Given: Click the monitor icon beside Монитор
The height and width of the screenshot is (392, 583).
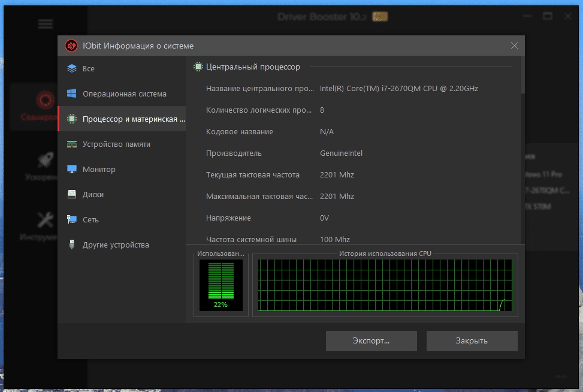Looking at the screenshot, I should point(72,169).
